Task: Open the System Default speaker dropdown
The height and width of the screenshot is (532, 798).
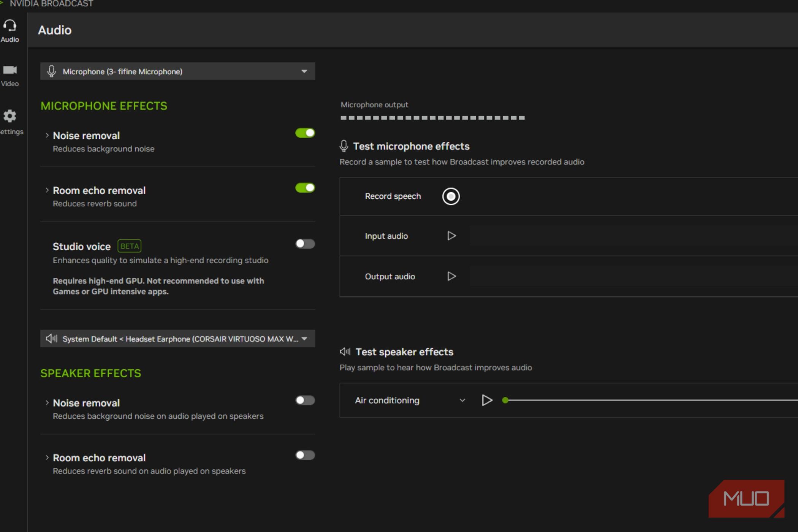Action: click(304, 339)
